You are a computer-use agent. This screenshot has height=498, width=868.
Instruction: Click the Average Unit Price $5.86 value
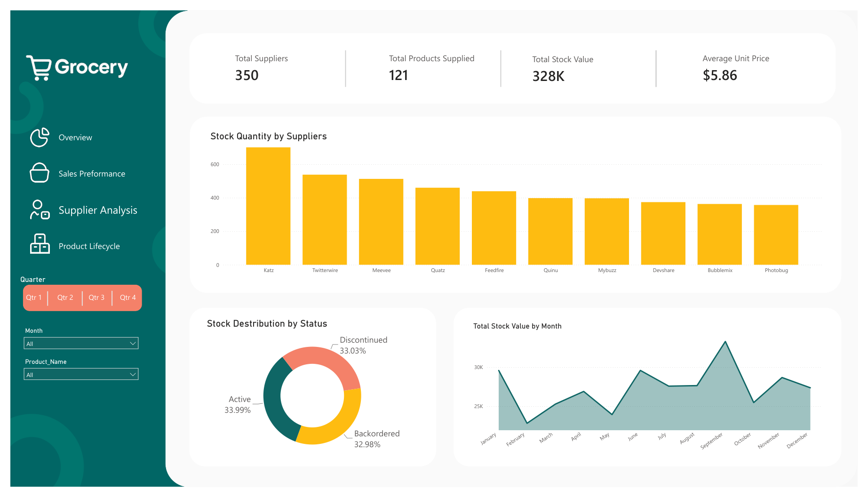click(720, 75)
